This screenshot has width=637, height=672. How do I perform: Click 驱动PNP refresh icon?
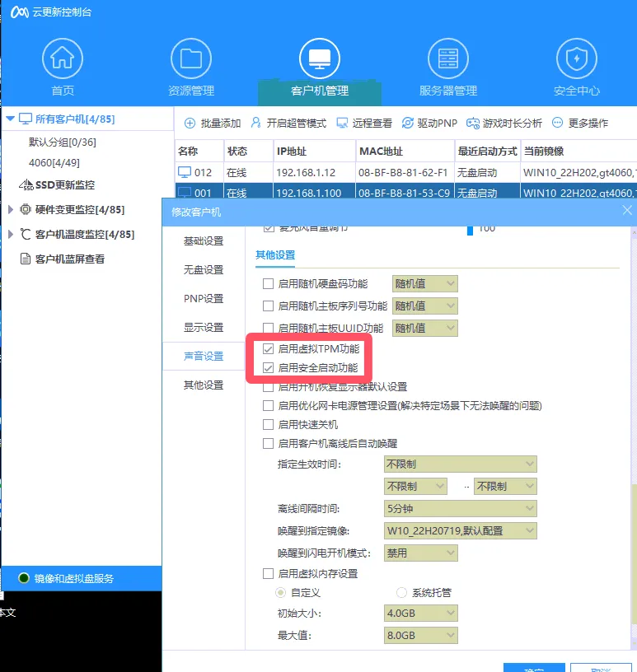click(408, 123)
